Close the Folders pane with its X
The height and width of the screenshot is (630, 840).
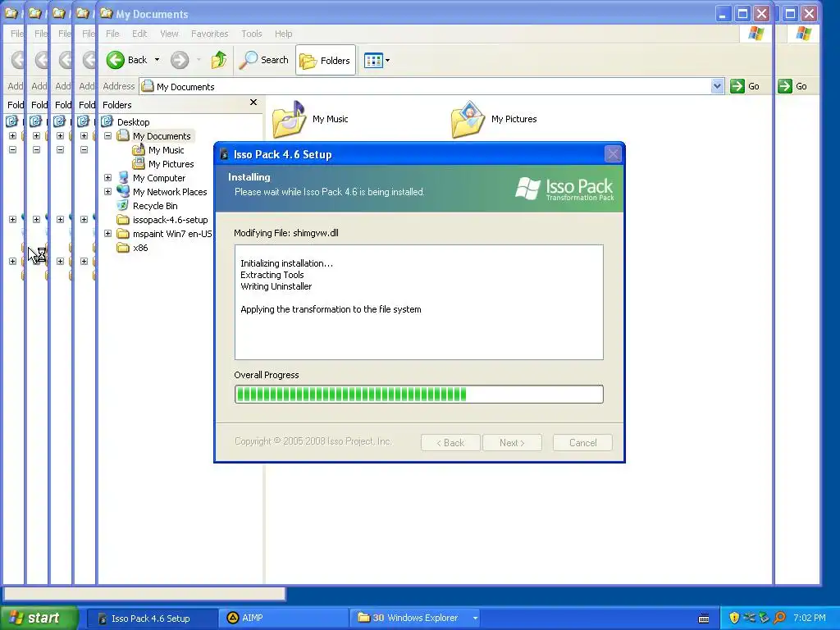coord(253,103)
